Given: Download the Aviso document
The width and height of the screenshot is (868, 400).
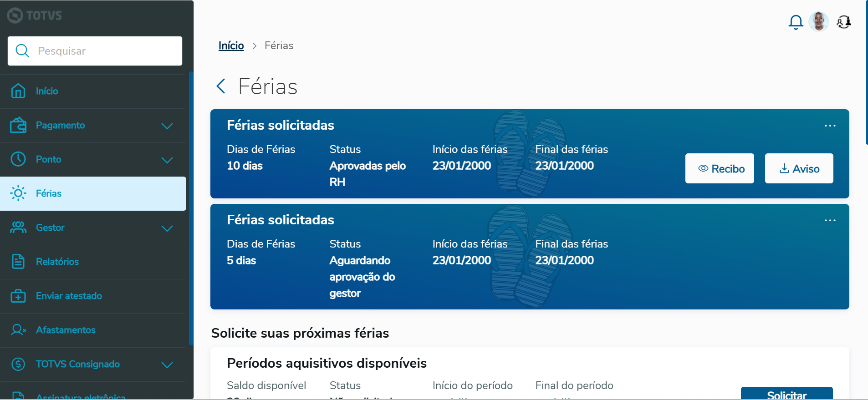Looking at the screenshot, I should tap(799, 168).
